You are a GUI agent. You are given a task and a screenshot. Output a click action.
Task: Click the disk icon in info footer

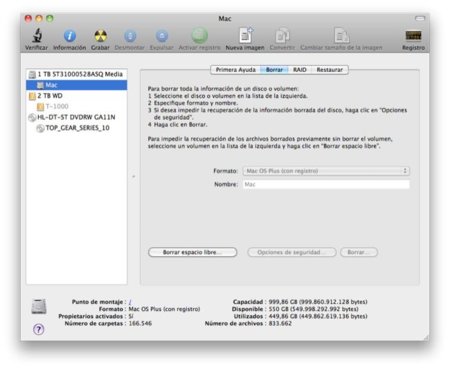coord(39,306)
